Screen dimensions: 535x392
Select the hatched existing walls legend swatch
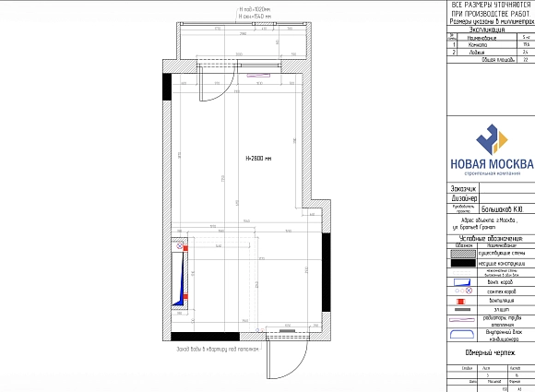coord(463,254)
